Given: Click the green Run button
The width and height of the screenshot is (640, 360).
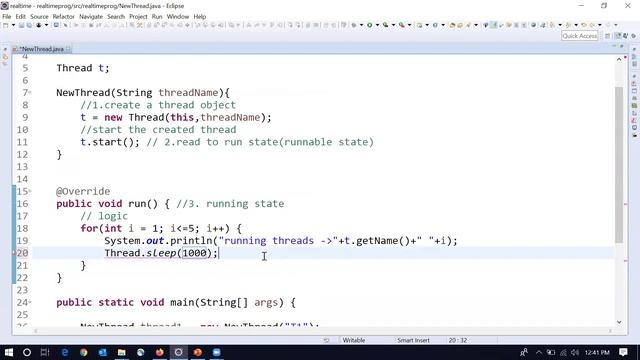Looking at the screenshot, I should [x=369, y=25].
